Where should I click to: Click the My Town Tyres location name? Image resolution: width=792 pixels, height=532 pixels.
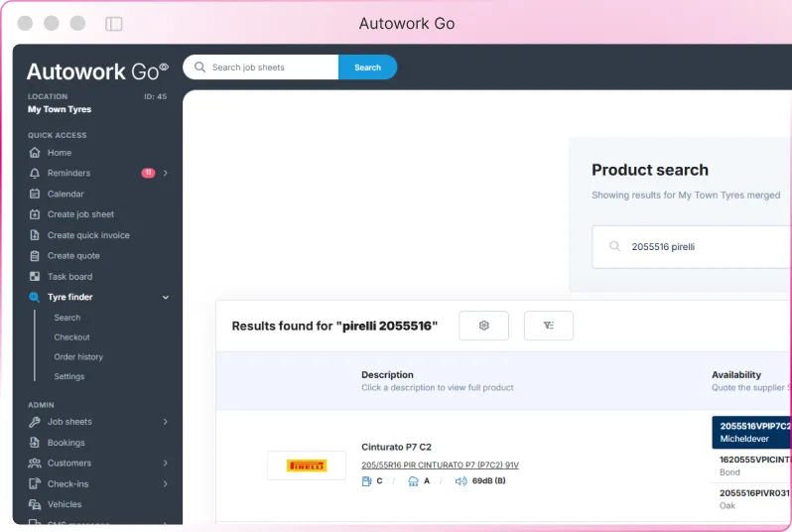(x=60, y=109)
